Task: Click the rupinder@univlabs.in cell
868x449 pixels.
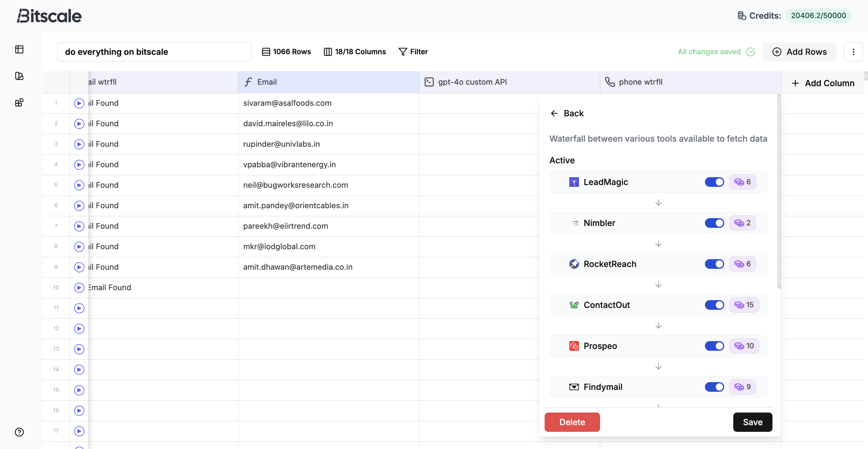Action: coord(329,144)
